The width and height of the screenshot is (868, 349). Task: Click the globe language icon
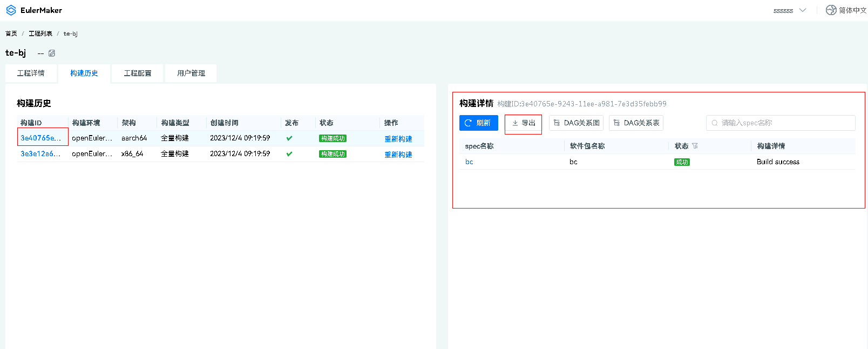click(831, 10)
